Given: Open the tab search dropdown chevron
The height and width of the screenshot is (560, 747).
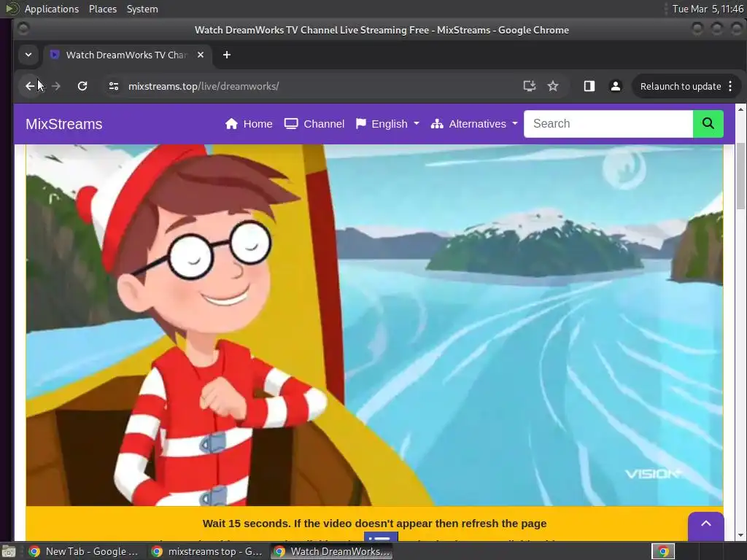Looking at the screenshot, I should tap(28, 55).
